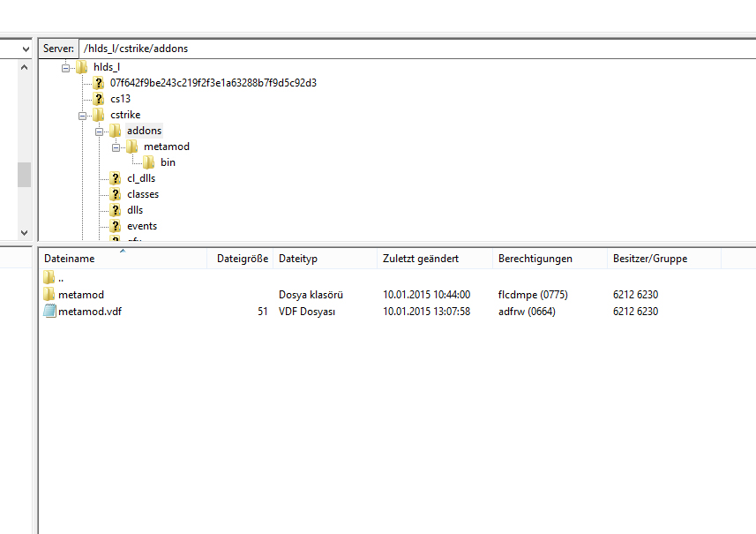Select the unknown-folder icon beside cs13
This screenshot has height=534, width=756.
click(99, 99)
